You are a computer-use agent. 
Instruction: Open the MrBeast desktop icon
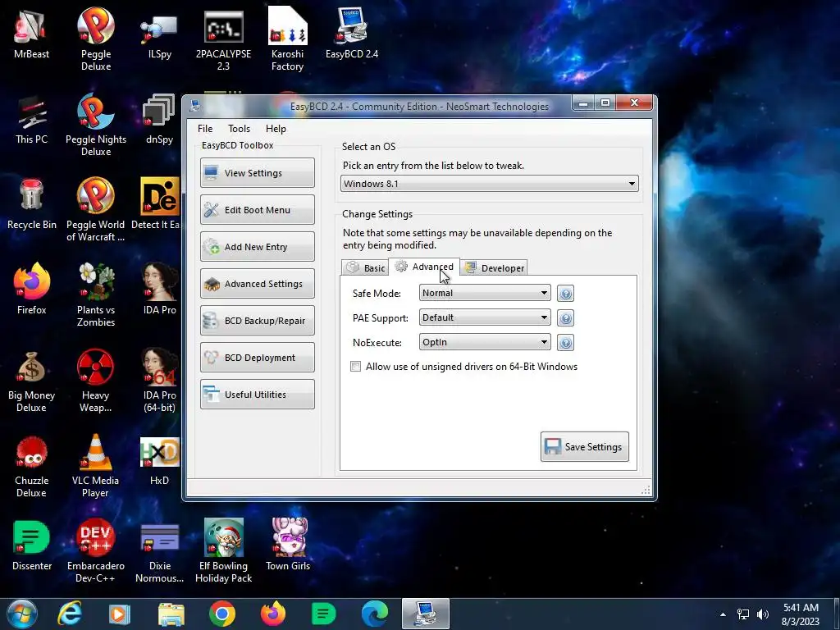(x=31, y=34)
